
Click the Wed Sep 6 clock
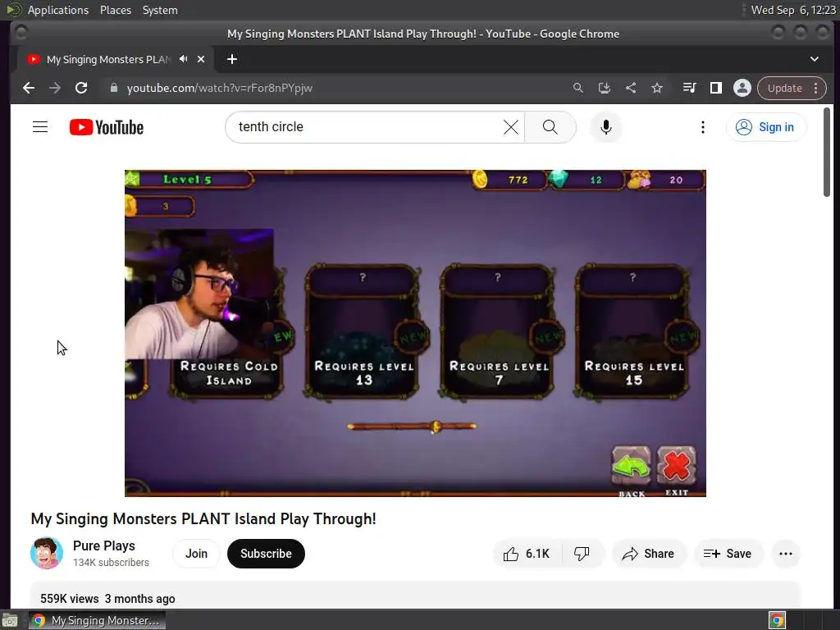click(x=793, y=10)
